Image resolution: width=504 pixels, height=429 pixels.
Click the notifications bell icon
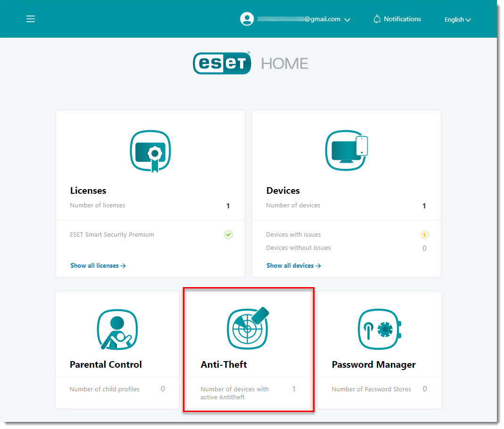coord(377,19)
